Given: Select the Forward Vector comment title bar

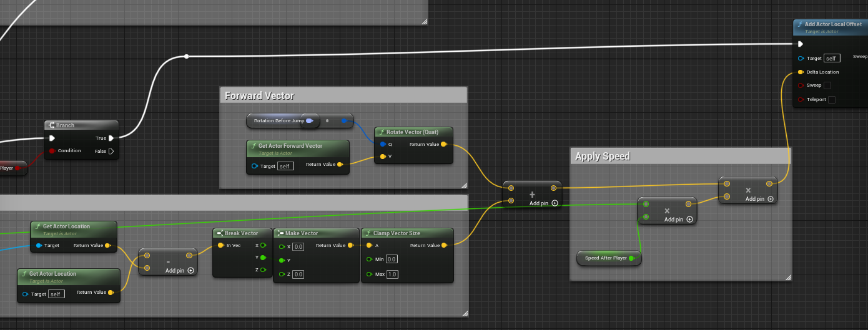Looking at the screenshot, I should pos(343,95).
